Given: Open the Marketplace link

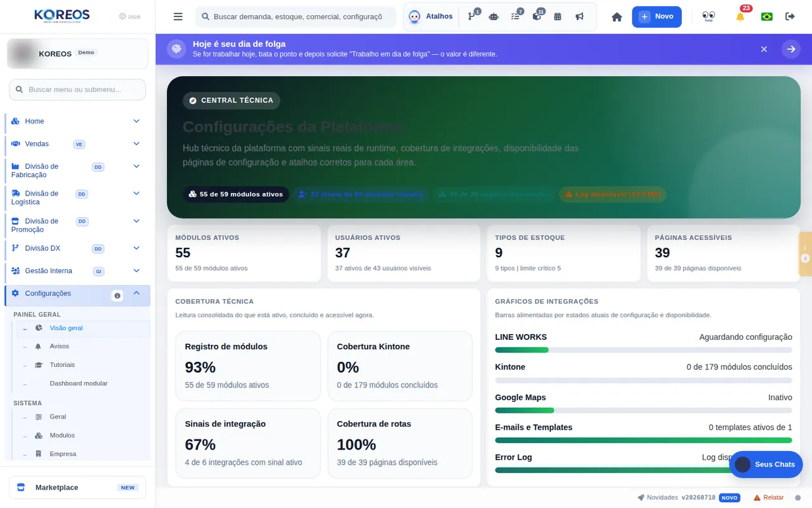Looking at the screenshot, I should 77,487.
